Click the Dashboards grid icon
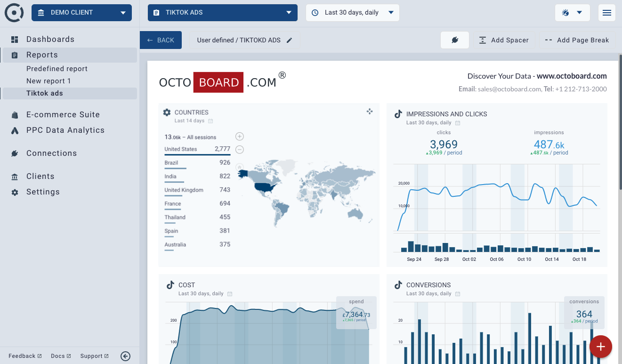Image resolution: width=622 pixels, height=364 pixels. click(15, 40)
